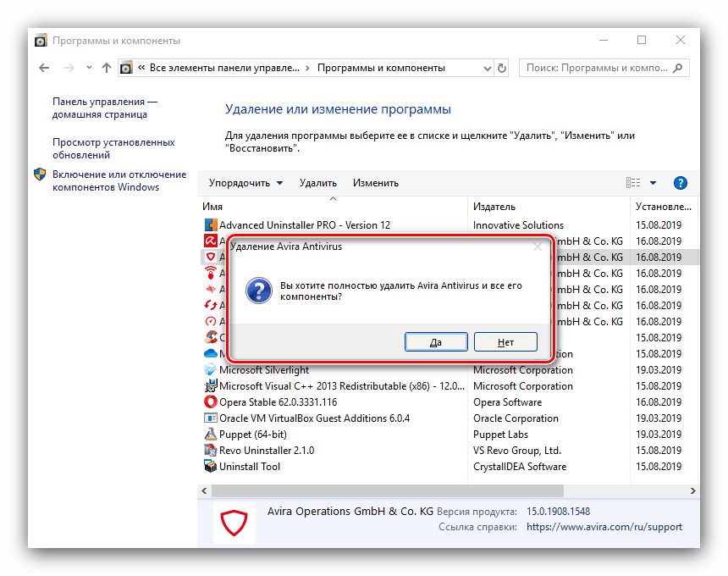
Task: Open https://www.avira.com/ru/support link
Action: click(604, 527)
